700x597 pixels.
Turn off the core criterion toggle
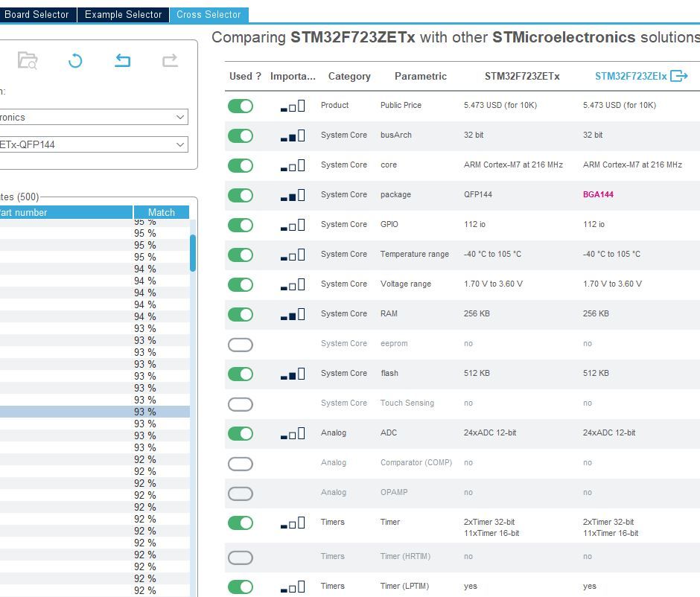click(x=241, y=165)
